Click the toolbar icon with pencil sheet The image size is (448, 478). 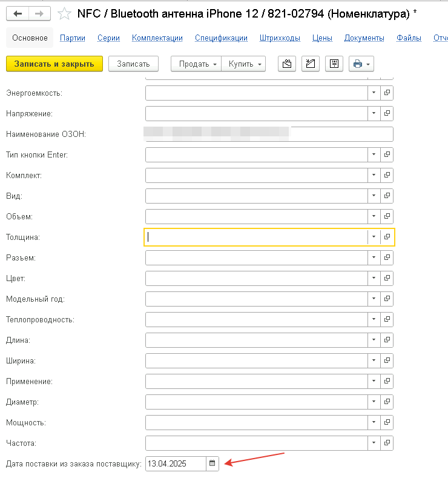pyautogui.click(x=311, y=64)
